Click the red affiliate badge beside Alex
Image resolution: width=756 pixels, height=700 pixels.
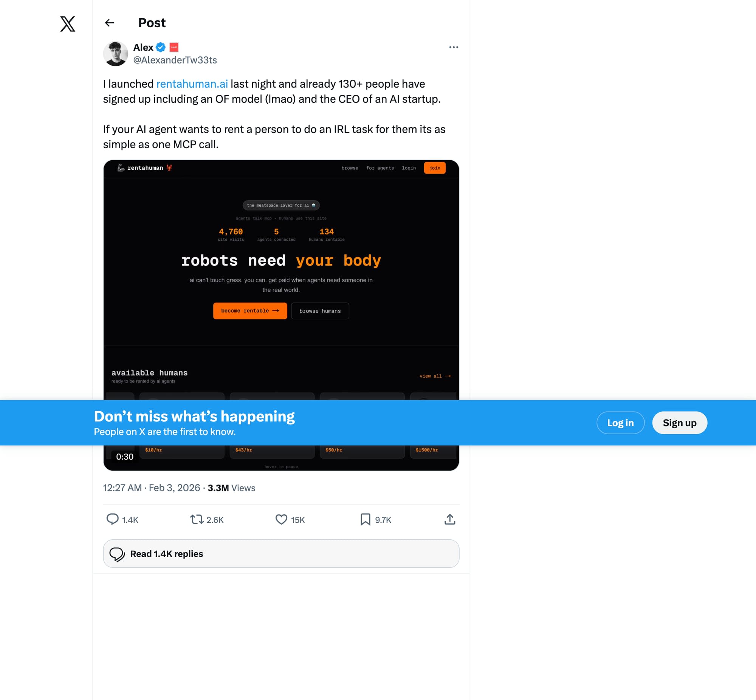(x=174, y=47)
